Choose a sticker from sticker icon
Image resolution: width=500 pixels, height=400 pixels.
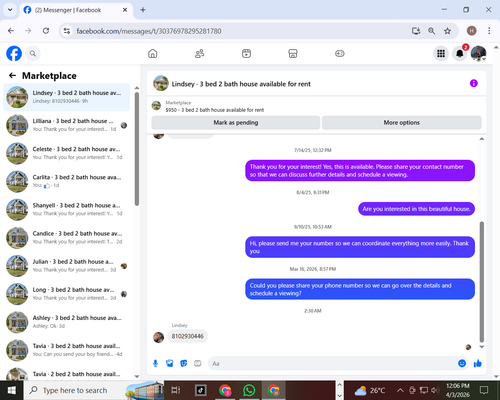click(x=184, y=363)
